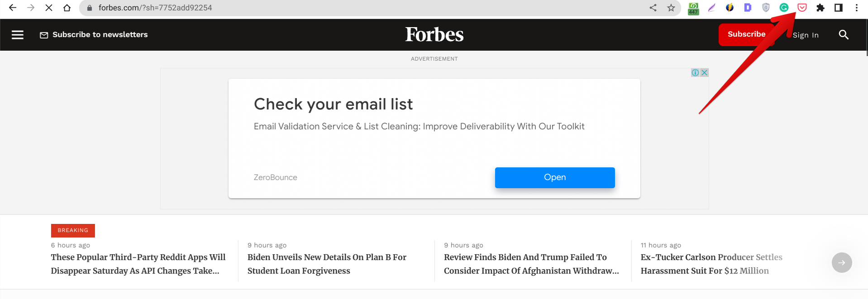Open the Grammarly extension icon
Screen dimensions: 868x299
point(784,8)
